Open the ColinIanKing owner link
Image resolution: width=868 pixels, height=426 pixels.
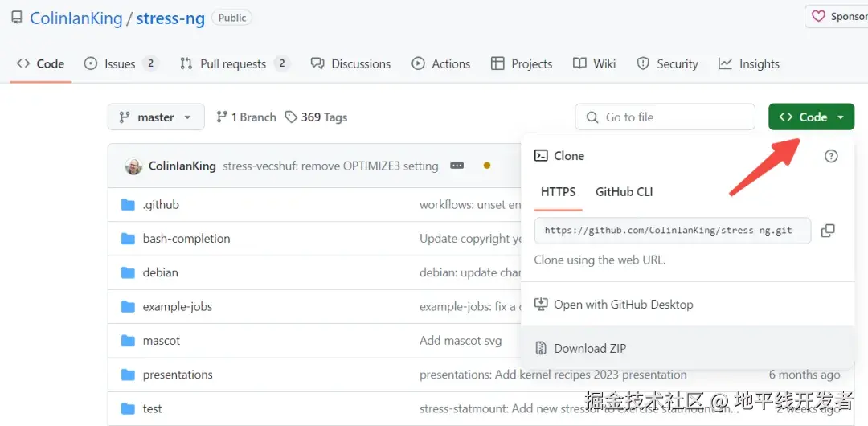coord(76,18)
